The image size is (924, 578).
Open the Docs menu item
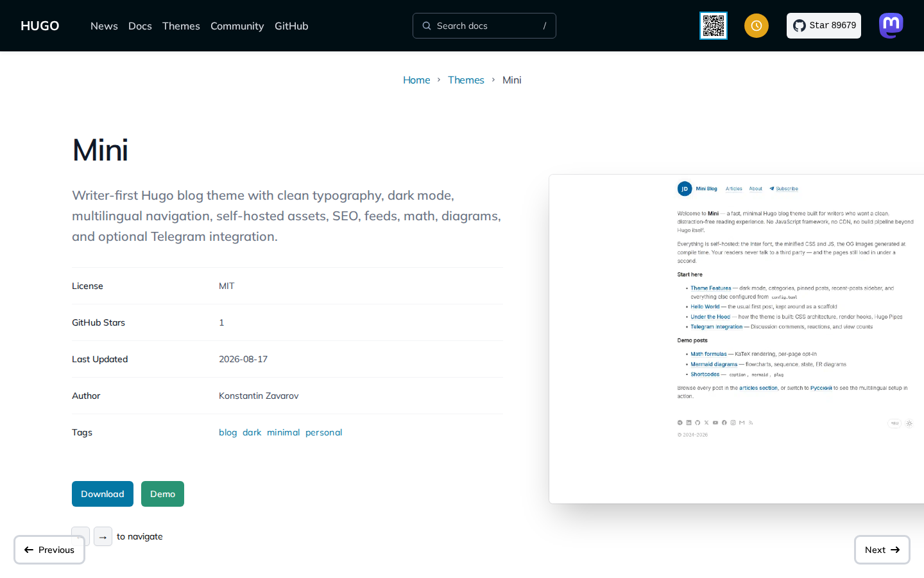pos(140,26)
